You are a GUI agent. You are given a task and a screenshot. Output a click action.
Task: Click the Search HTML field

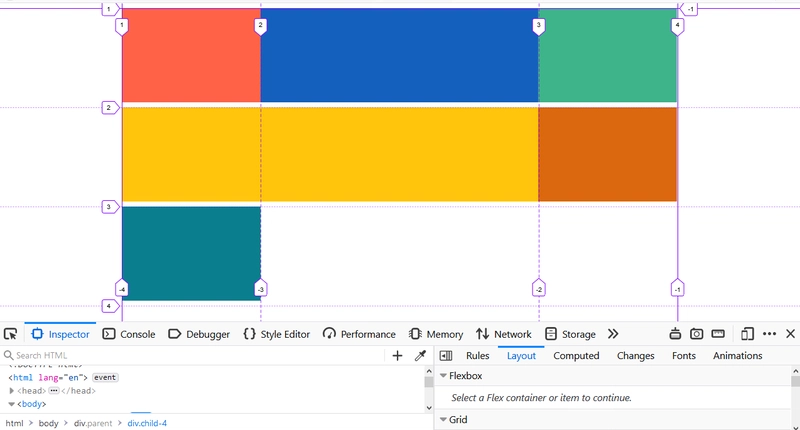click(x=194, y=356)
